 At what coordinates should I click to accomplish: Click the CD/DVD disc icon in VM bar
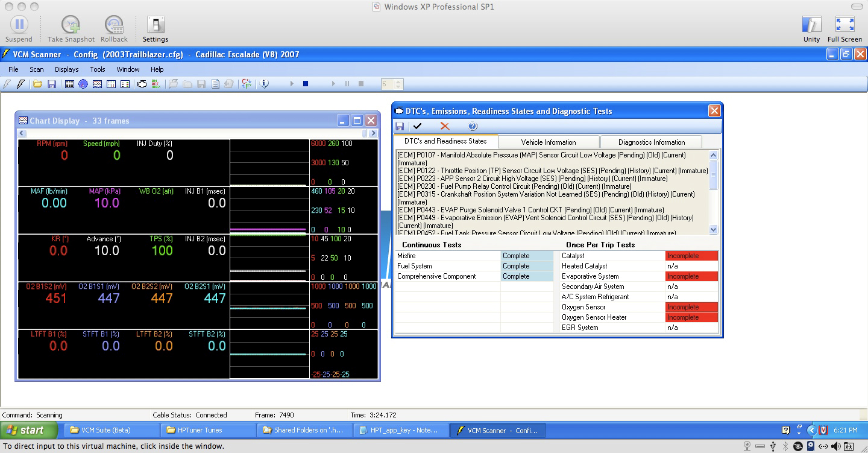coord(798,446)
